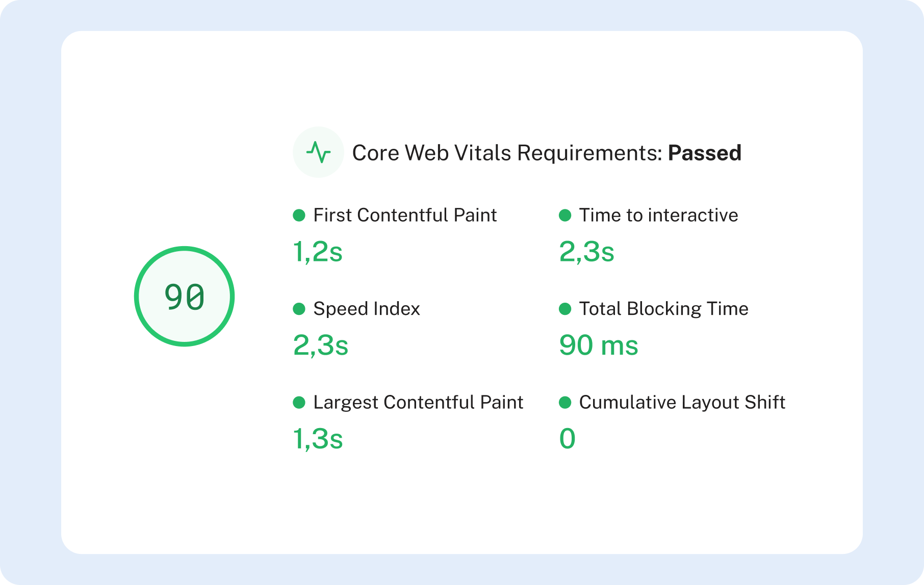Click the 90 ms blocking time value
Image resolution: width=924 pixels, height=585 pixels.
(x=598, y=345)
